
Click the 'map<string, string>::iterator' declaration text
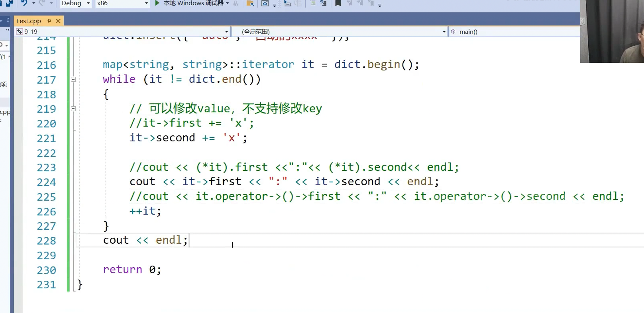coord(198,65)
